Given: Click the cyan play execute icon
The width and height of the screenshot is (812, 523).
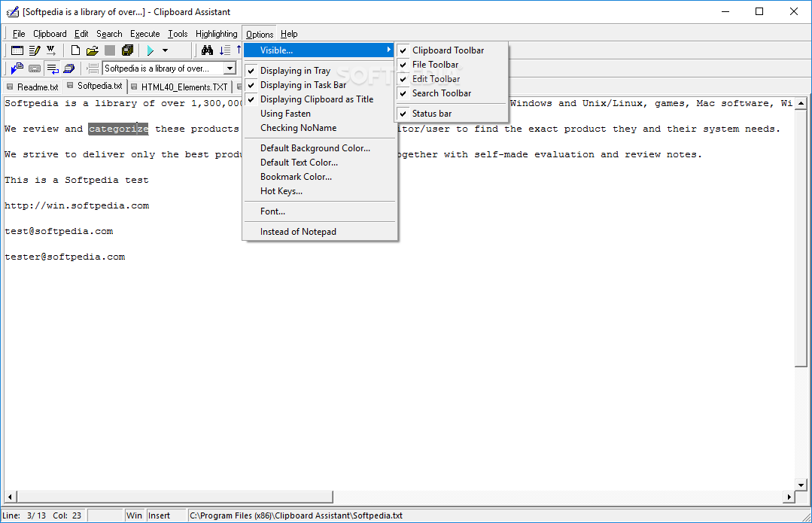Looking at the screenshot, I should click(x=151, y=50).
